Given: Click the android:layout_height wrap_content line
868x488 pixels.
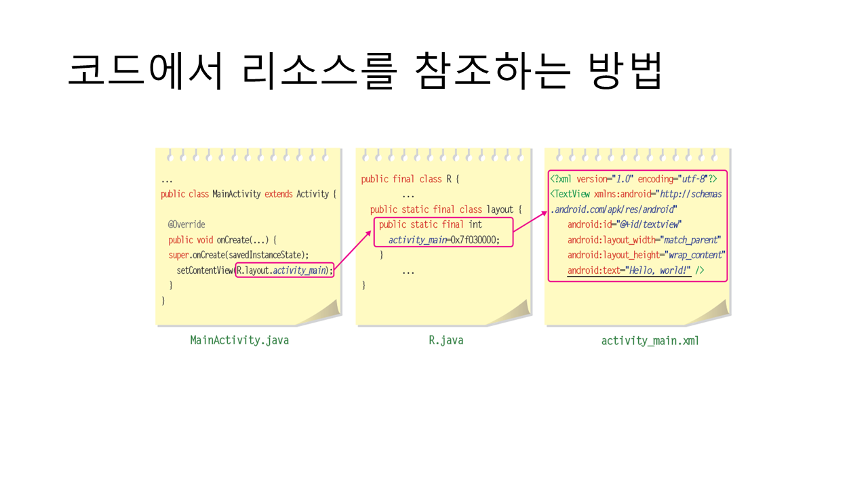Looking at the screenshot, I should coord(646,255).
